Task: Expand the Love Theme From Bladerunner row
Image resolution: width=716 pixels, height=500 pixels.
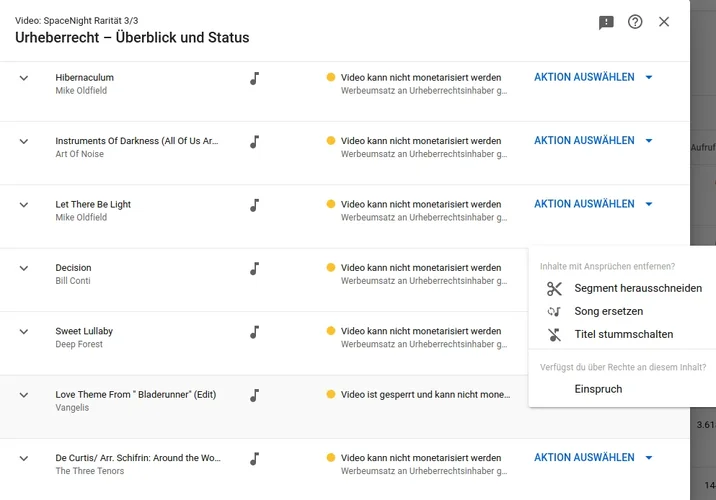Action: (24, 395)
